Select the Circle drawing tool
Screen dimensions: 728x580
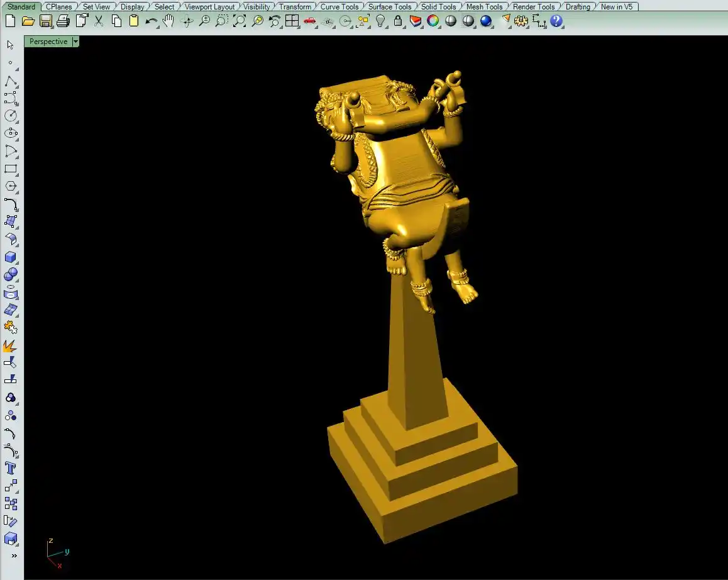click(x=11, y=116)
